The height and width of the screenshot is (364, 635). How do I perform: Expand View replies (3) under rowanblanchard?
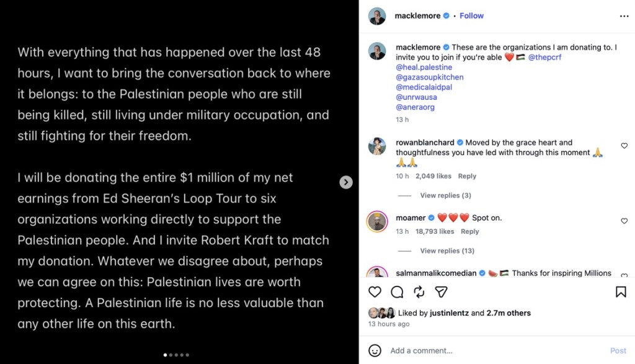[445, 195]
